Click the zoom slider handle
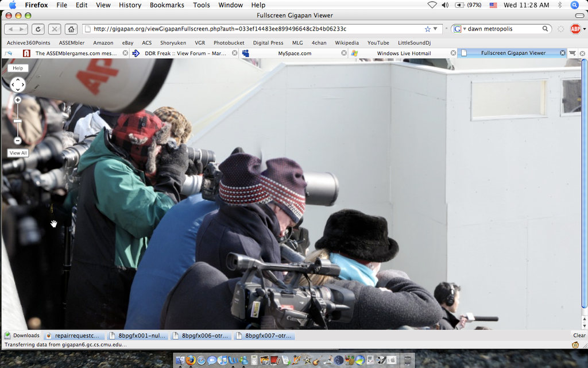Image resolution: width=588 pixels, height=368 pixels. pyautogui.click(x=18, y=121)
